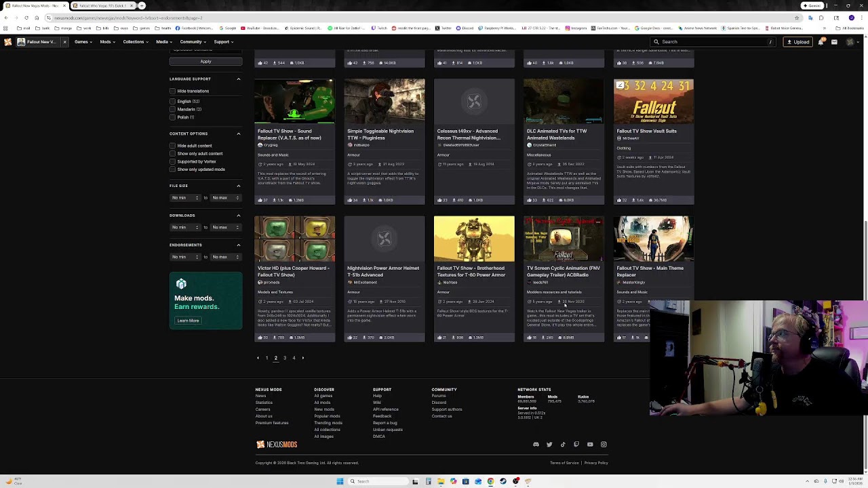Open Simple Toggleable Nightvision TTW mod title
868x488 pixels.
point(380,134)
